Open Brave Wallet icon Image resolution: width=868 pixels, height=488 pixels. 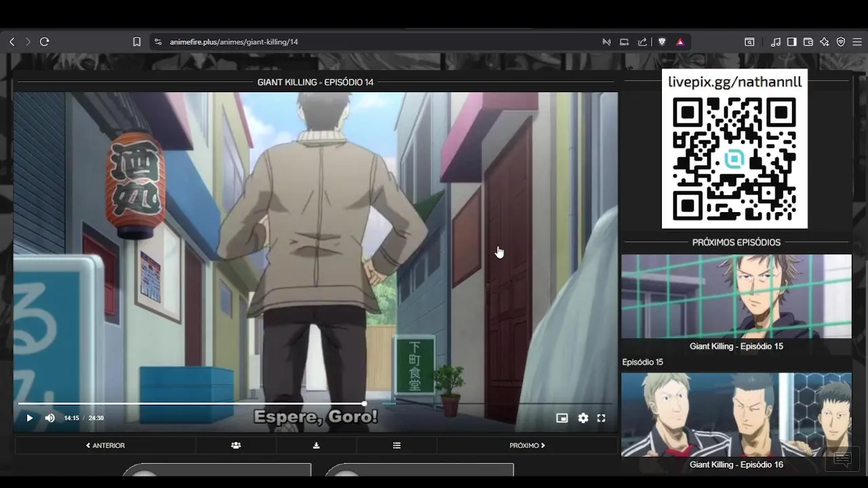[x=808, y=42]
